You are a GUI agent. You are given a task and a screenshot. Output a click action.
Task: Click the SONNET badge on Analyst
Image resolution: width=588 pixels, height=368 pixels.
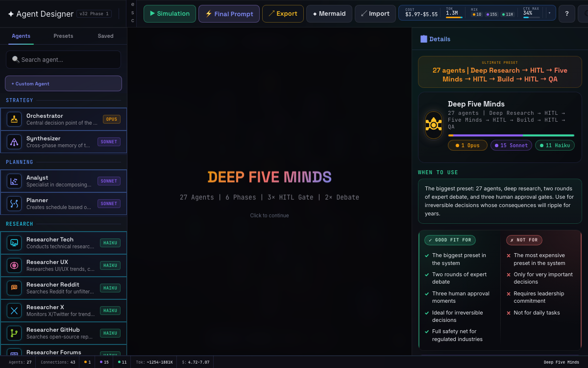109,181
